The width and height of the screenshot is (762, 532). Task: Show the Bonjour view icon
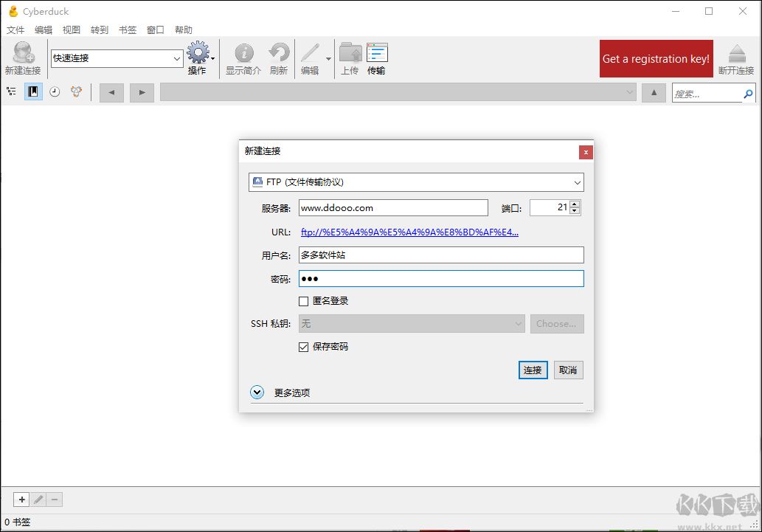76,91
